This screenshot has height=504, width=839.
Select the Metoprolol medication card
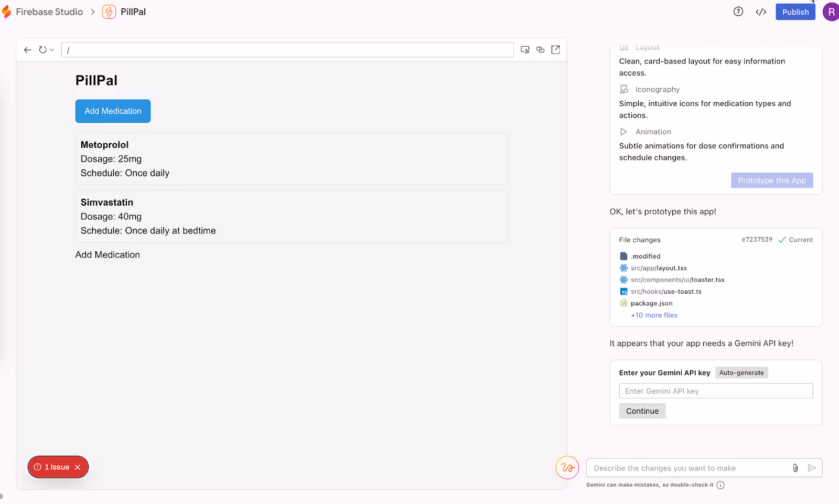click(x=292, y=159)
